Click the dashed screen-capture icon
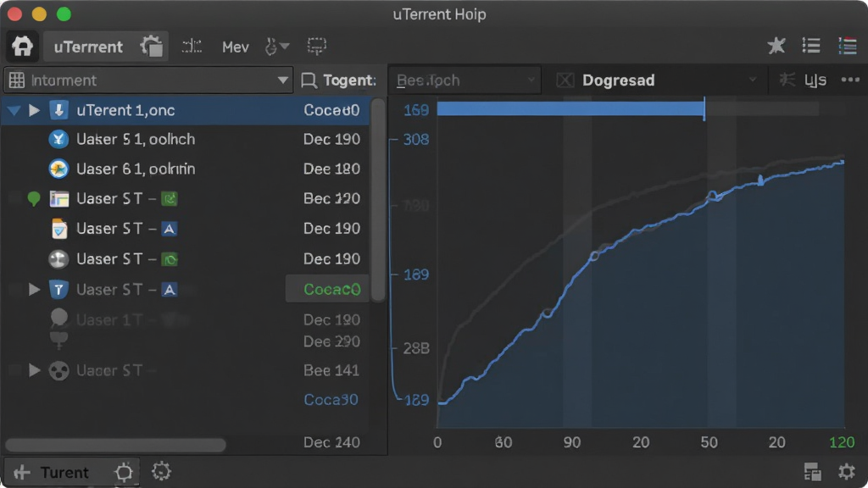Viewport: 868px width, 488px height. point(317,47)
